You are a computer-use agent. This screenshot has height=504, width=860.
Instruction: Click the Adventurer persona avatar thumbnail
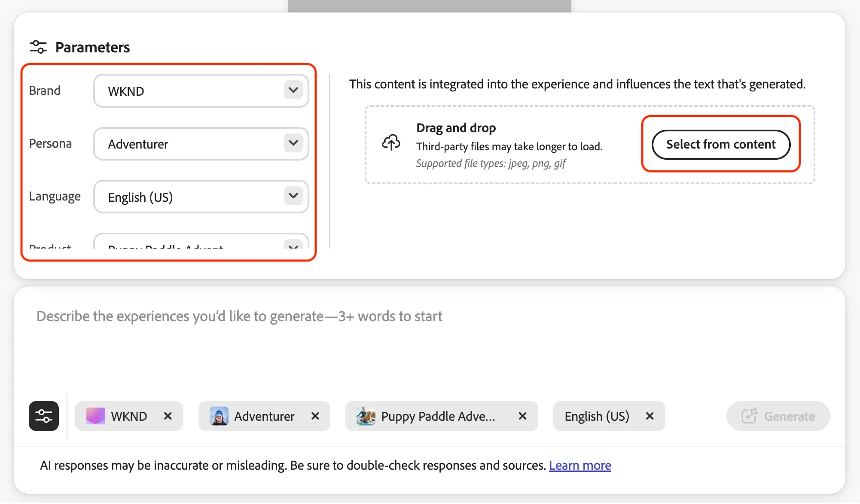point(219,416)
